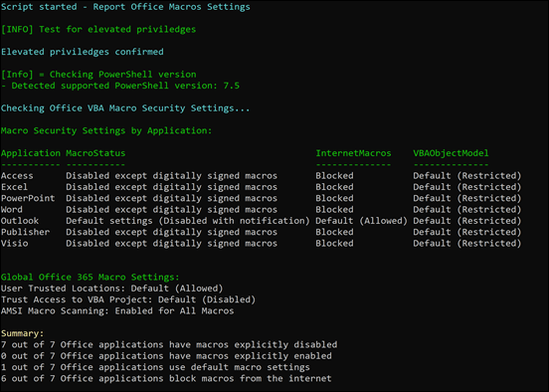Select 'Detected supported PowerShell version: 7.5' text

tap(125, 86)
